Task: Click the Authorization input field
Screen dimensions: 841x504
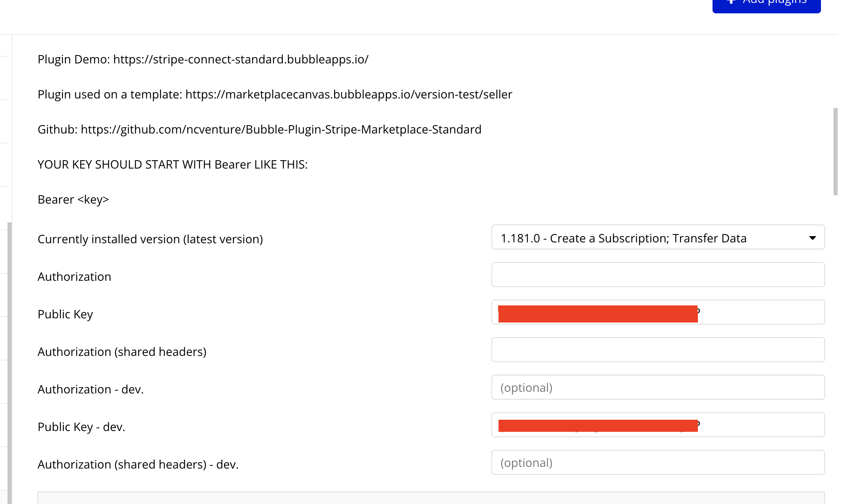Action: [658, 275]
